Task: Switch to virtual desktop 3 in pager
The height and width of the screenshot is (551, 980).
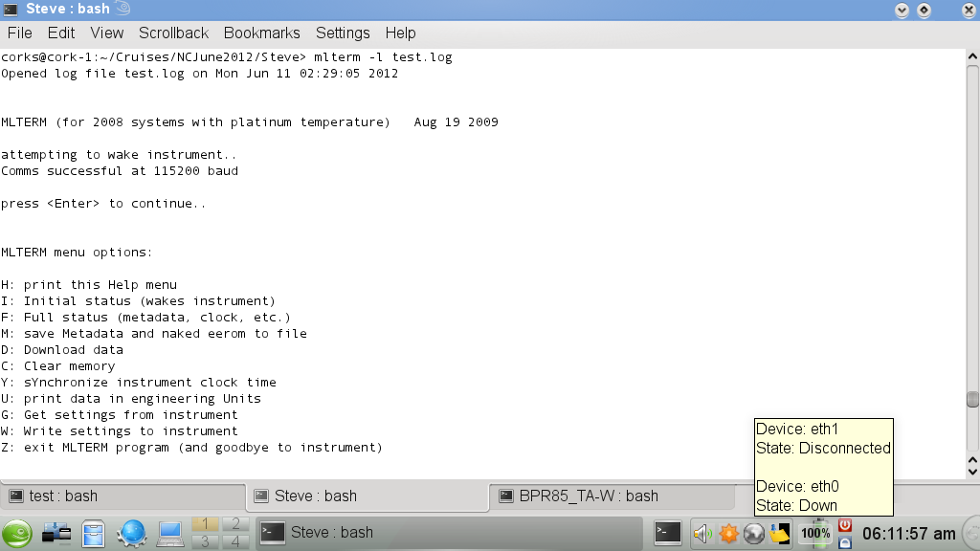Action: [x=203, y=540]
